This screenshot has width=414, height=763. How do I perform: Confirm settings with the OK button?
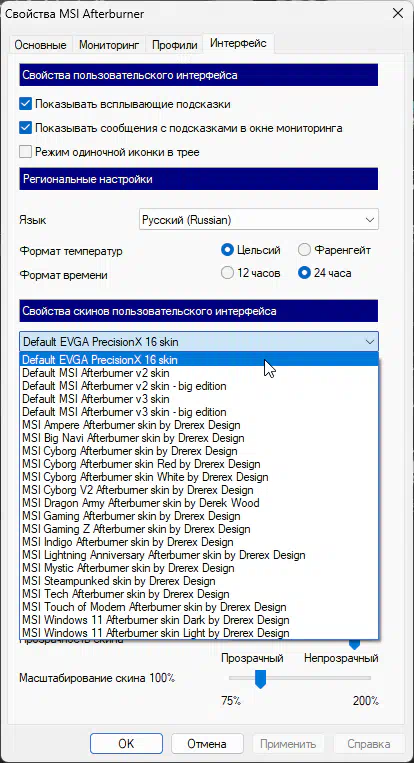click(x=126, y=744)
